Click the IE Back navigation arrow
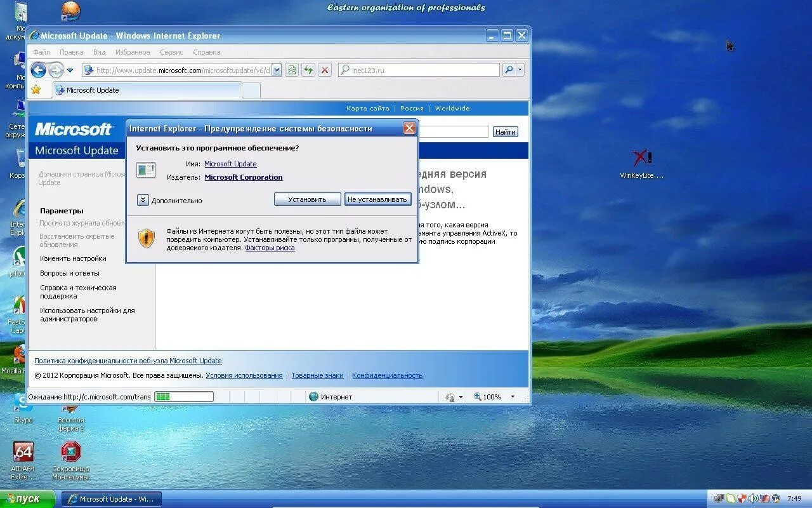812x508 pixels. [x=38, y=70]
